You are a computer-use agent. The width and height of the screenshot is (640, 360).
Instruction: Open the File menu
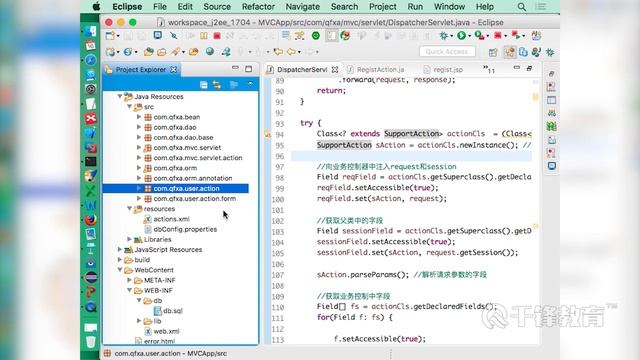pyautogui.click(x=160, y=7)
